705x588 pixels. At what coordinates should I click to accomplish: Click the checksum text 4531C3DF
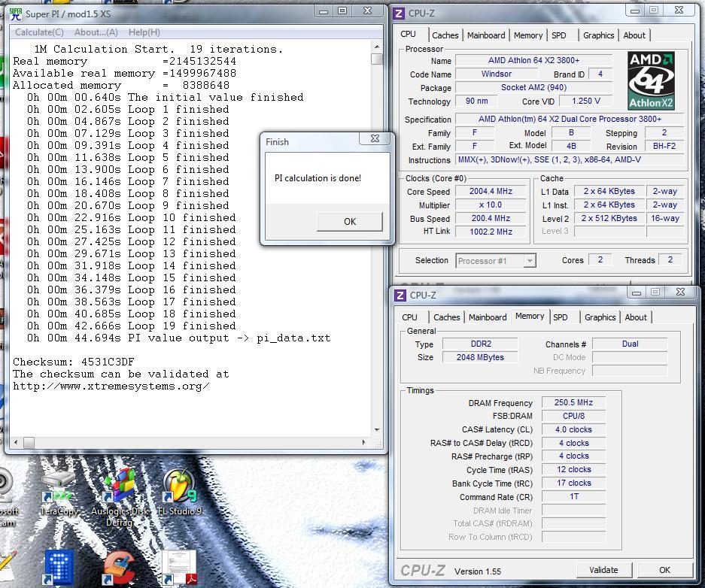108,362
